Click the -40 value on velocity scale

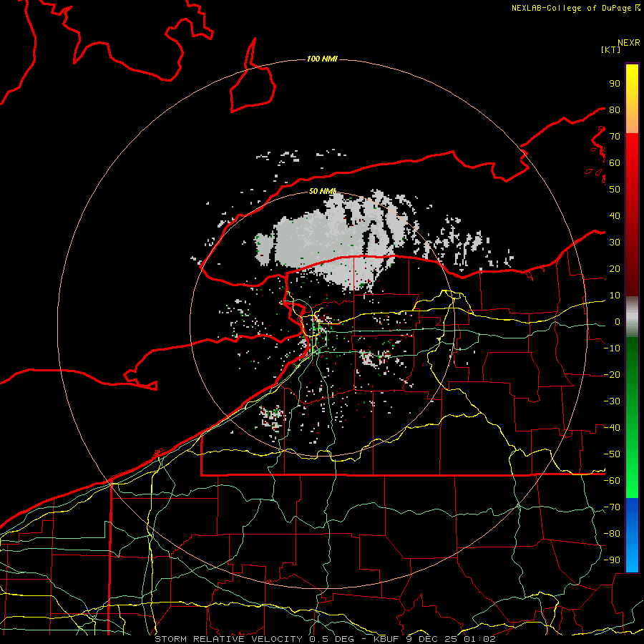click(x=612, y=428)
